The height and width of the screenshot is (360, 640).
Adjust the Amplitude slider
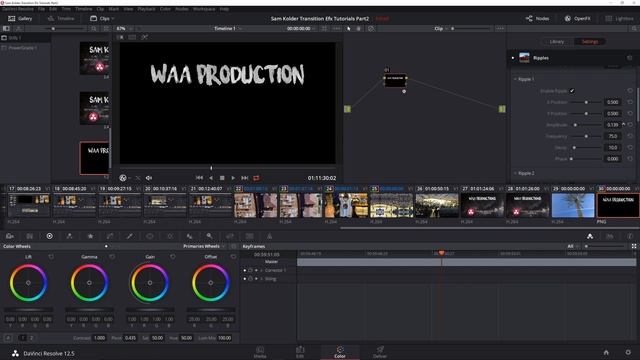[x=586, y=125]
